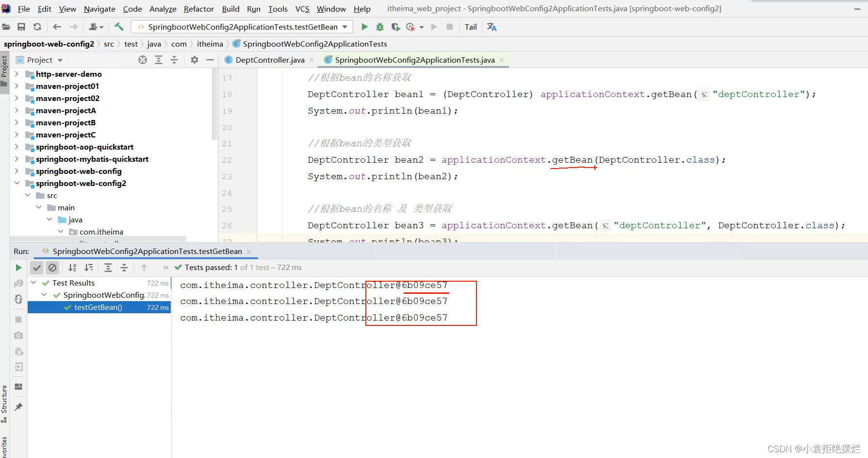The height and width of the screenshot is (458, 868).
Task: Open Project view dropdown arrow
Action: 60,60
